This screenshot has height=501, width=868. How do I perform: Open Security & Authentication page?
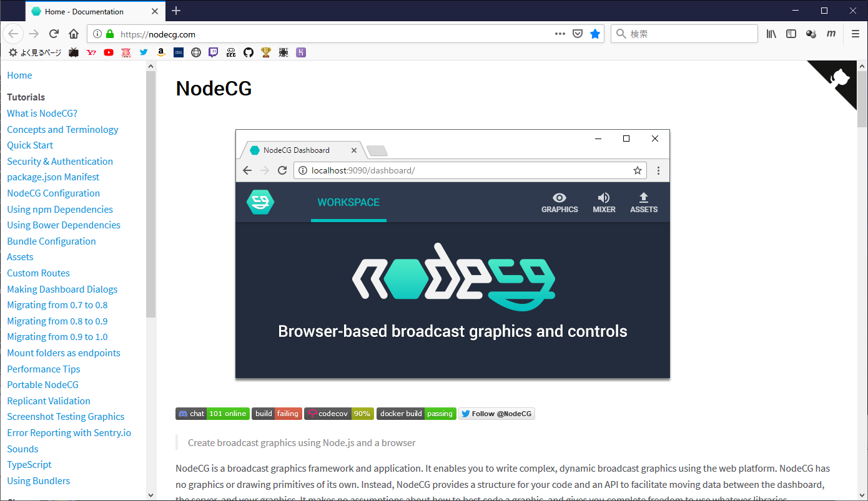(60, 162)
